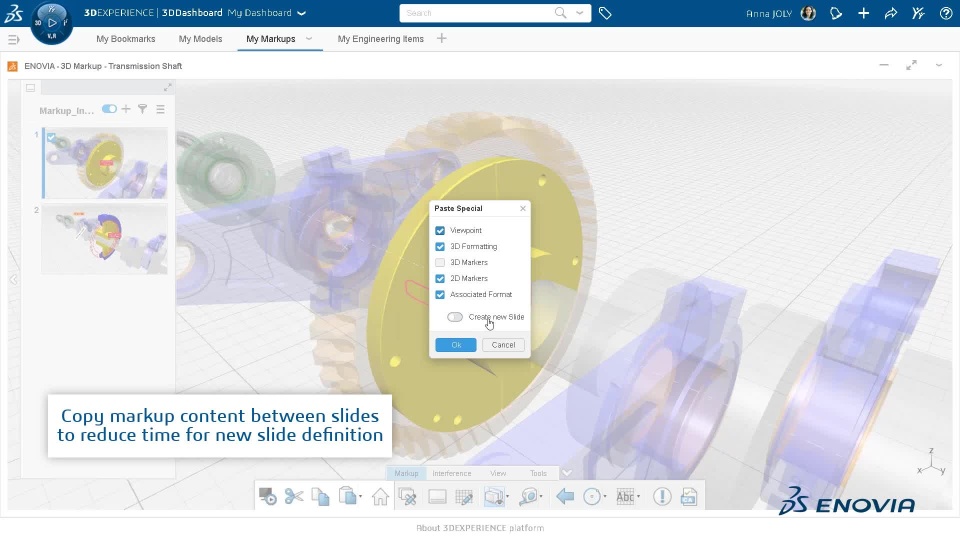Click the circle shape tool icon
The width and height of the screenshot is (960, 540).
(591, 497)
